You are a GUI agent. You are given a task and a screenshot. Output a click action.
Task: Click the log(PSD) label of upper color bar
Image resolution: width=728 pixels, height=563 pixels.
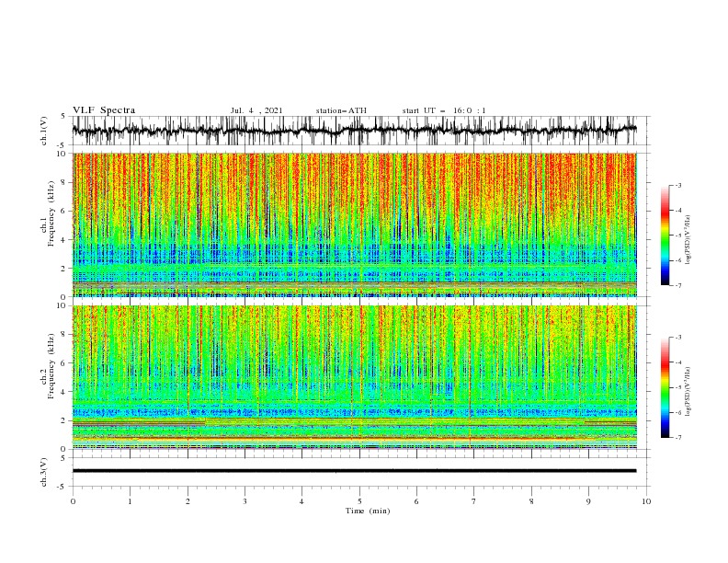[x=688, y=239]
